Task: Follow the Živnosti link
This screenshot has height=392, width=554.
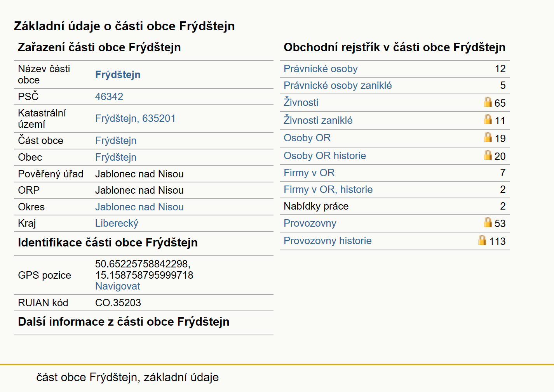Action: tap(301, 102)
